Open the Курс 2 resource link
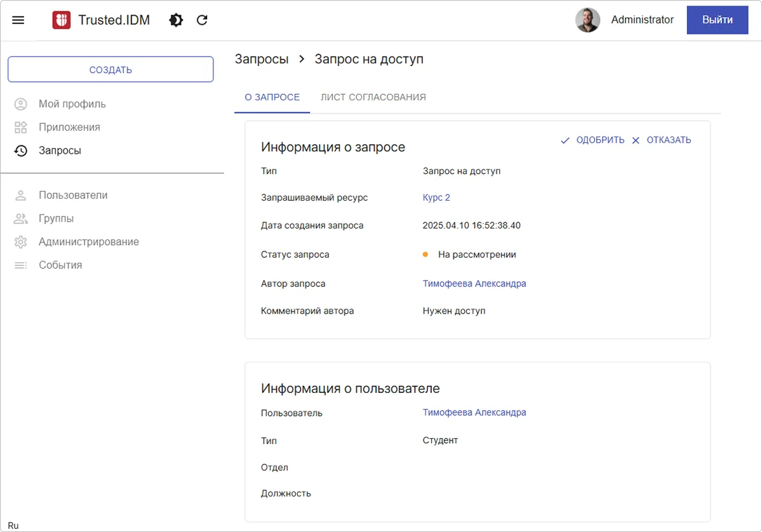Screen dimensions: 762x532 (x=436, y=197)
